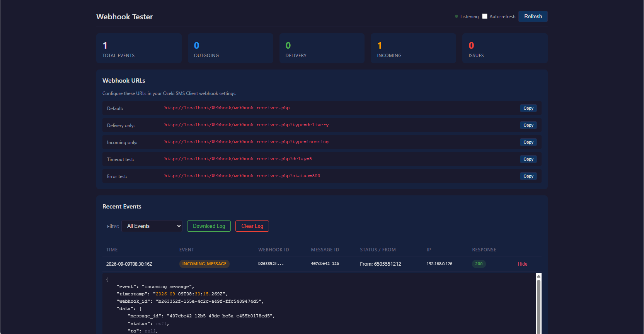The image size is (644, 334).
Task: Select the Issues stat card
Action: click(x=505, y=48)
